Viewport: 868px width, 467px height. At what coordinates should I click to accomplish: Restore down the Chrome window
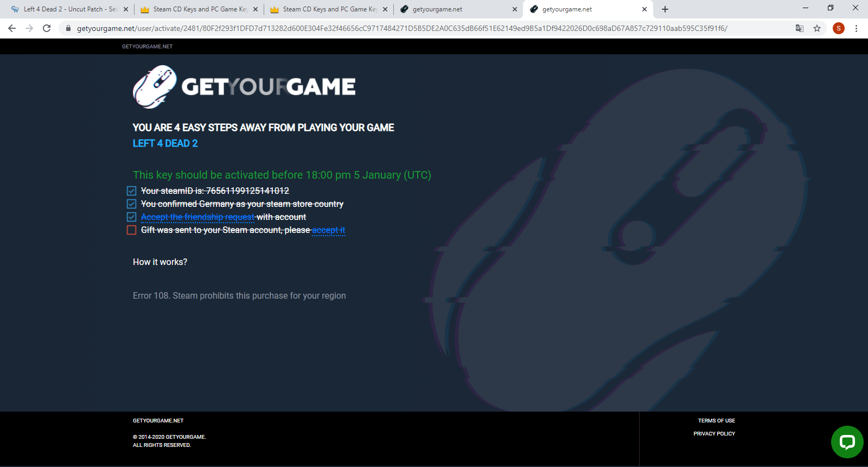(831, 8)
